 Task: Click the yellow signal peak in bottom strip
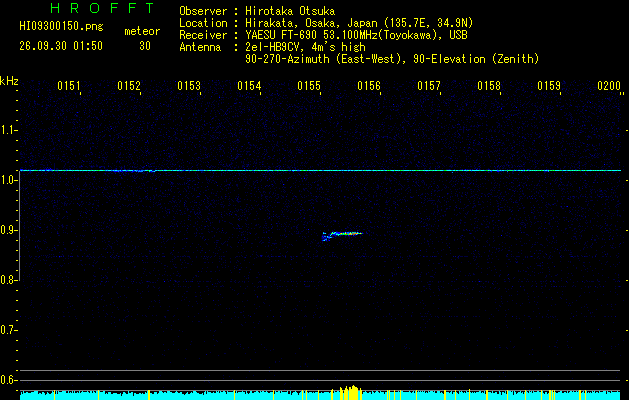pyautogui.click(x=350, y=392)
